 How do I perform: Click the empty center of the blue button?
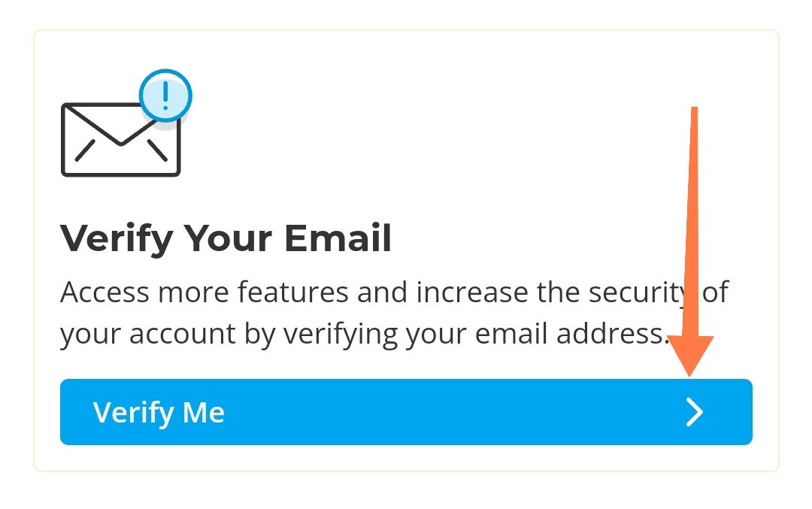pyautogui.click(x=451, y=412)
